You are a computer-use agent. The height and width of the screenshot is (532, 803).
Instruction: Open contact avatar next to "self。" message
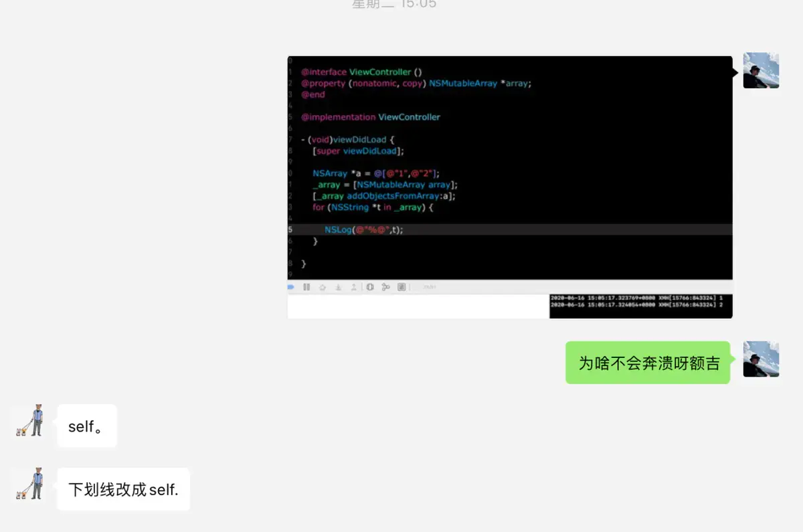pyautogui.click(x=29, y=422)
